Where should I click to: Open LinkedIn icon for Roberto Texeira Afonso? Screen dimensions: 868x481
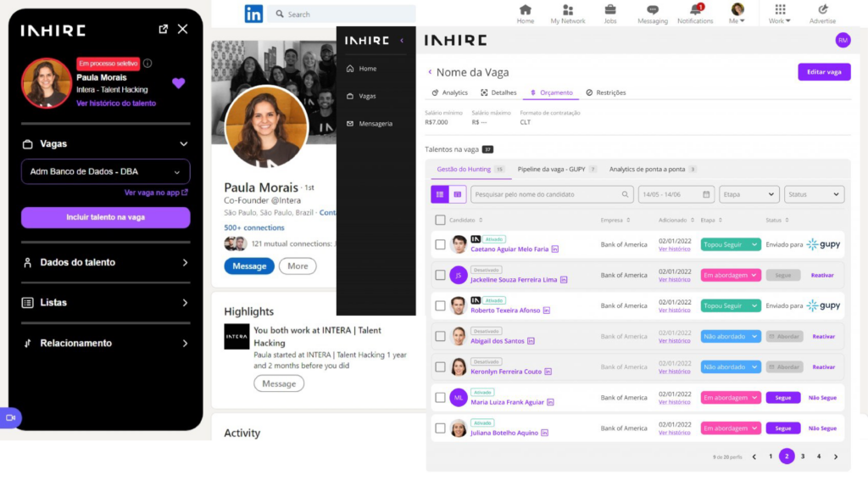click(547, 310)
